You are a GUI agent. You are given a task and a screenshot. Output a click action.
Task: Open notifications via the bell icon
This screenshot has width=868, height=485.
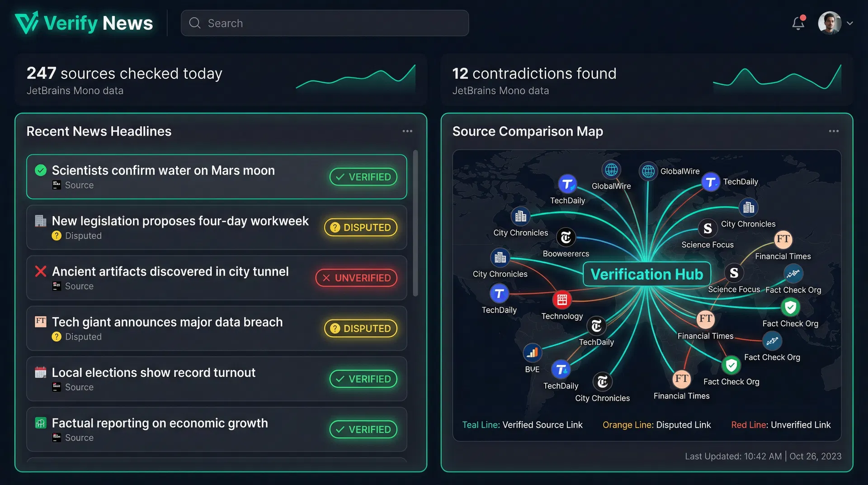(x=798, y=23)
